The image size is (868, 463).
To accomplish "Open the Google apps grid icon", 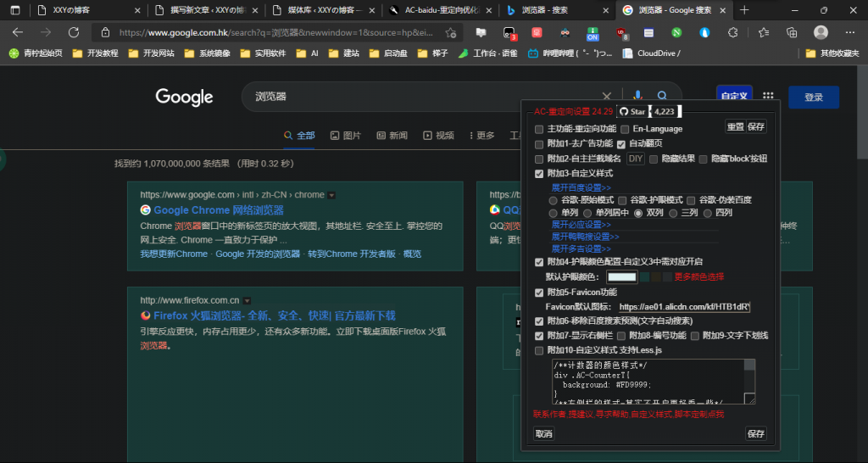I will [768, 97].
